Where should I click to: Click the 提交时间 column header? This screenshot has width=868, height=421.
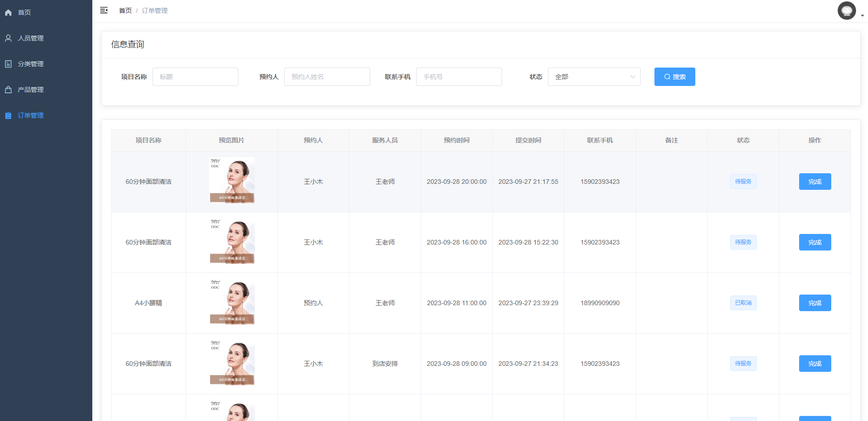[528, 140]
